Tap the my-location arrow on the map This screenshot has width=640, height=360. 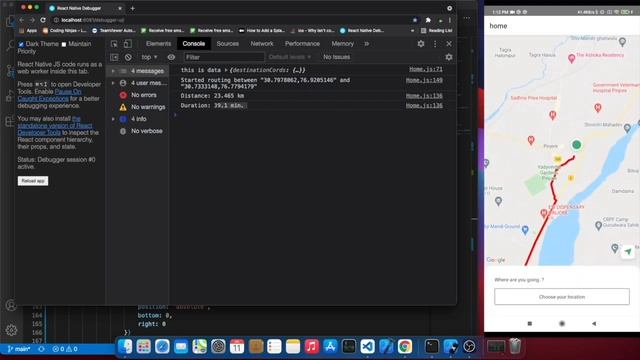click(628, 251)
